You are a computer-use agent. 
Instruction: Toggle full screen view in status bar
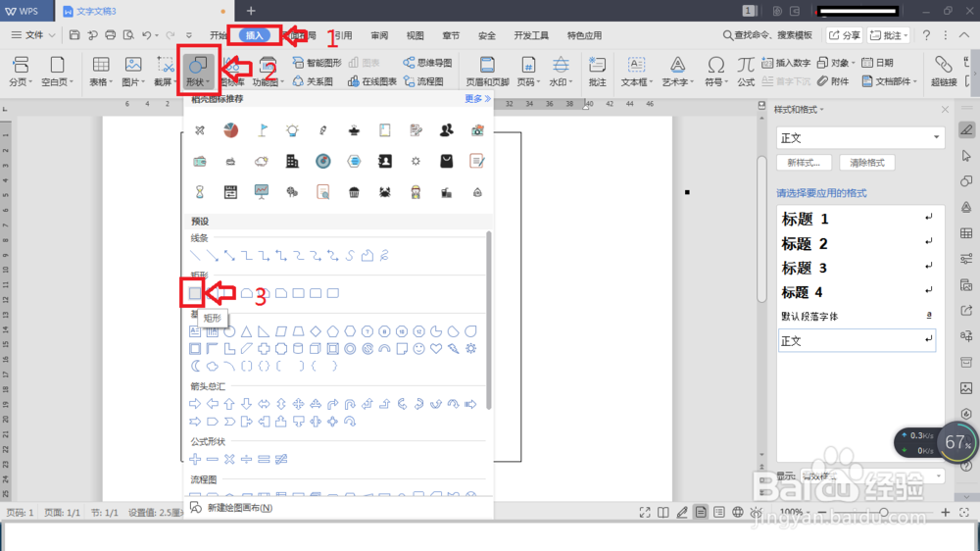click(645, 512)
